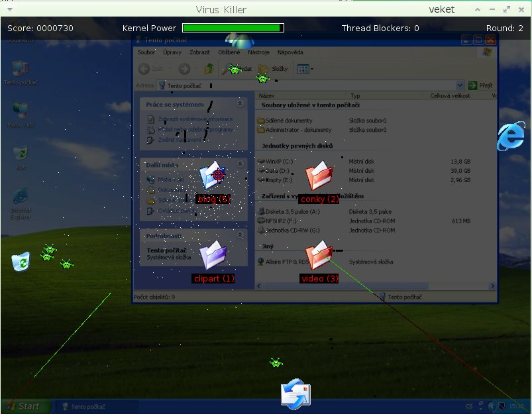Click Přidat nebo odebrat programy link

195,129
